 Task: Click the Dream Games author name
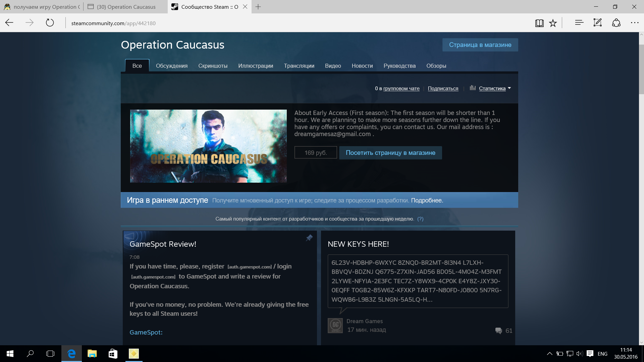(365, 321)
